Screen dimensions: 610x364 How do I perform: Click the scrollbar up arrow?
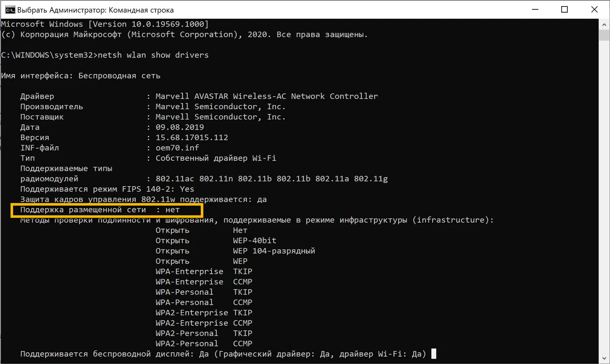(x=604, y=24)
